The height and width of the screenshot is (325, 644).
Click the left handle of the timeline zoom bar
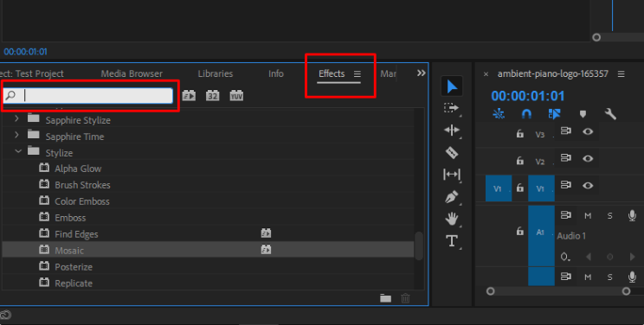coord(490,291)
